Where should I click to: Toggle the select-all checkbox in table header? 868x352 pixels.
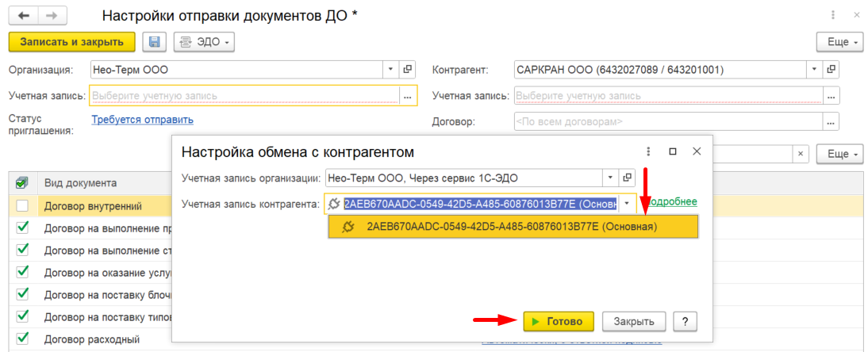pos(22,182)
